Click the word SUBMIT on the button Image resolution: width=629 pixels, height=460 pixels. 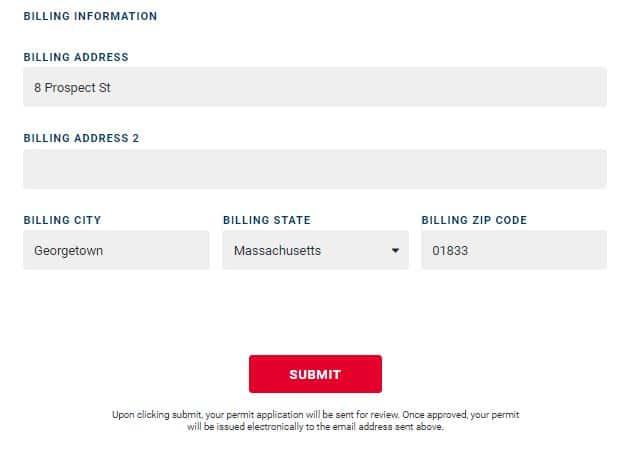tap(315, 375)
